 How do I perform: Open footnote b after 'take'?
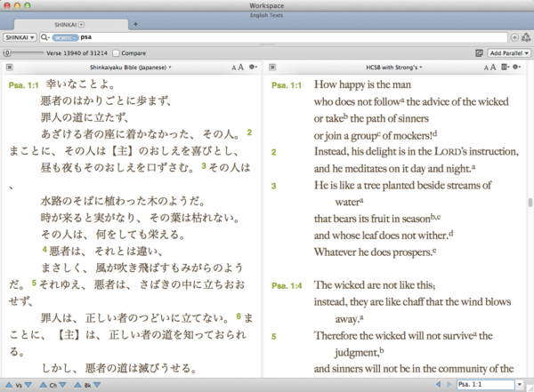(345, 116)
